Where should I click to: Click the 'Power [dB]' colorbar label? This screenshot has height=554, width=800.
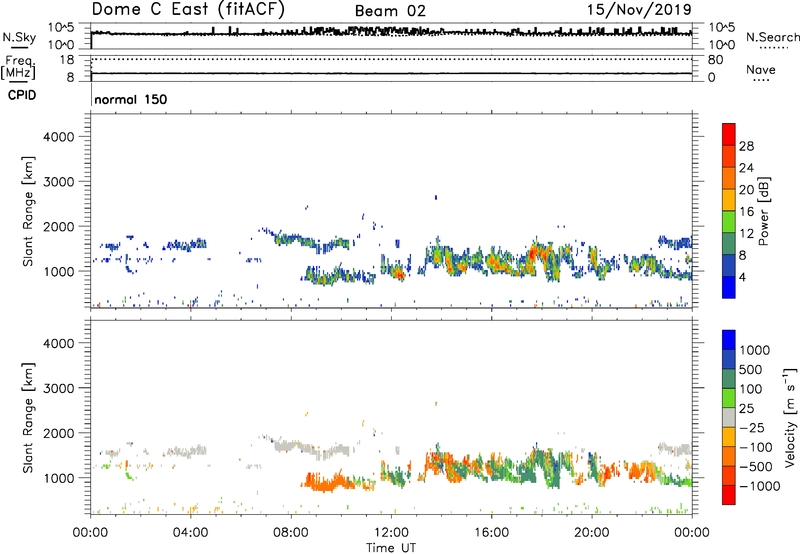tap(763, 211)
